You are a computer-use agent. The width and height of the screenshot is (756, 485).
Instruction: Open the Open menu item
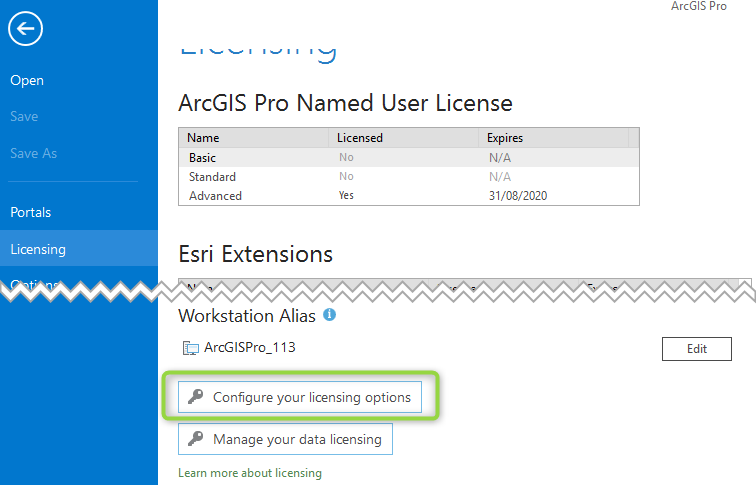pos(27,81)
